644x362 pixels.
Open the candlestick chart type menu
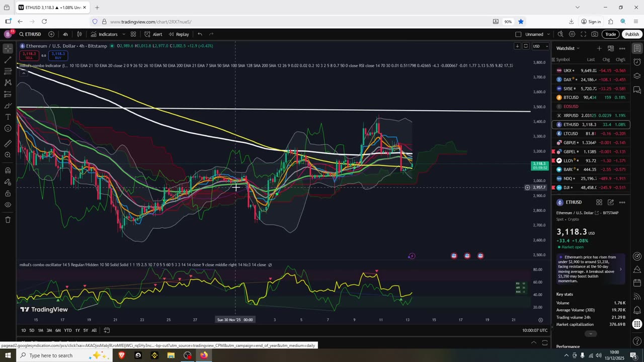pos(79,34)
